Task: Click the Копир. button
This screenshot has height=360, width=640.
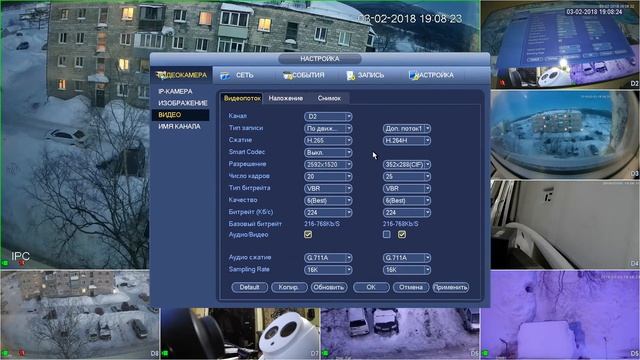Action: pos(289,287)
